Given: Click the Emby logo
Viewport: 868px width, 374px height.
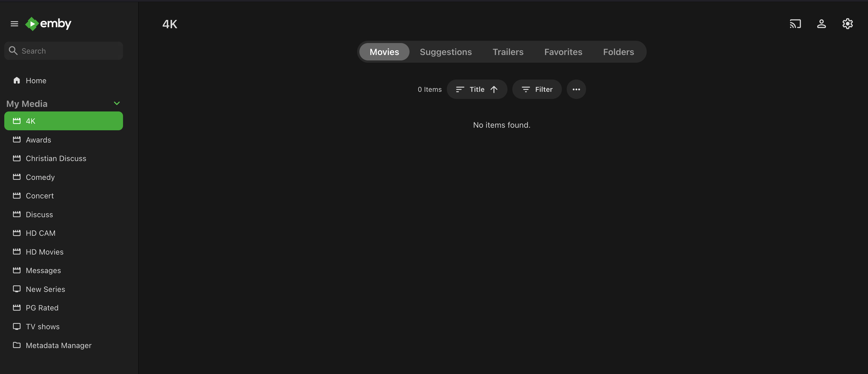Looking at the screenshot, I should [48, 24].
